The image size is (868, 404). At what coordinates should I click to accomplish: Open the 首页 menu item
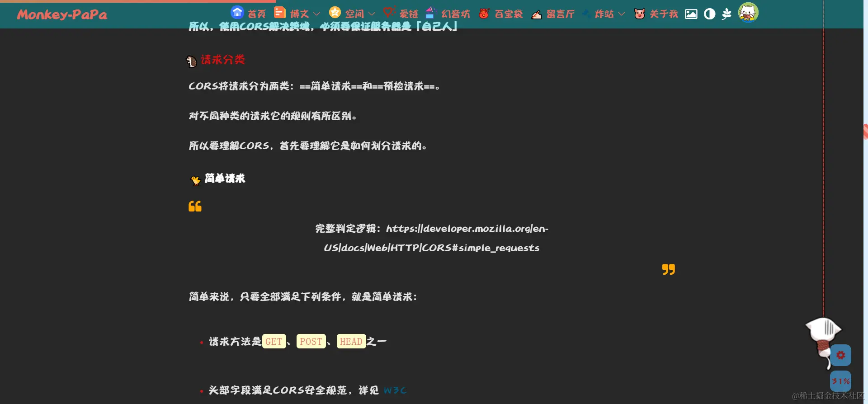[257, 14]
